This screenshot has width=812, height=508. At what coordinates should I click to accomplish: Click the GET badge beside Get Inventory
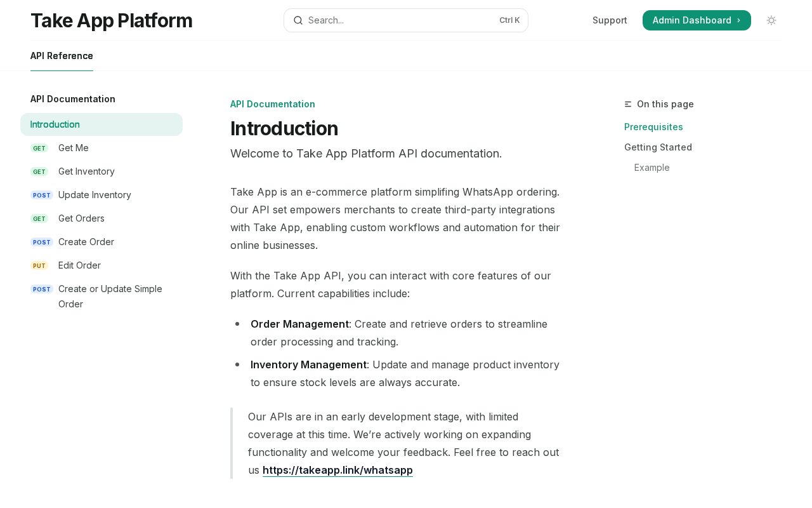tap(39, 171)
